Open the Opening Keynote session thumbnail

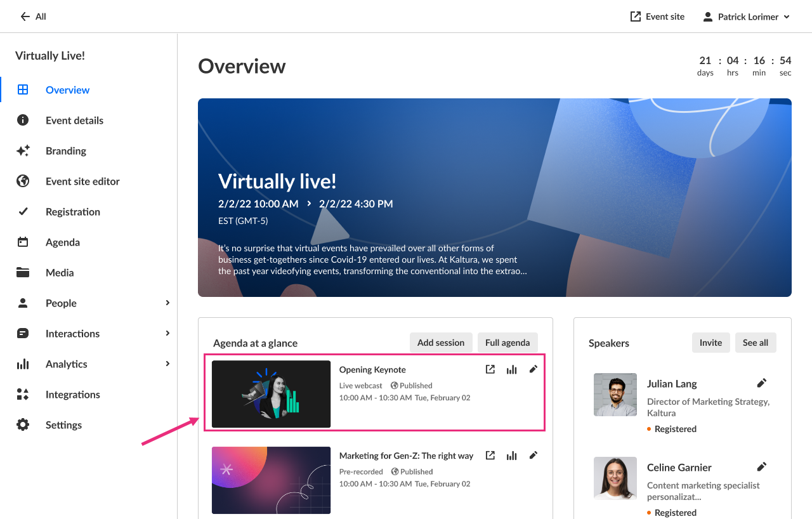tap(271, 394)
